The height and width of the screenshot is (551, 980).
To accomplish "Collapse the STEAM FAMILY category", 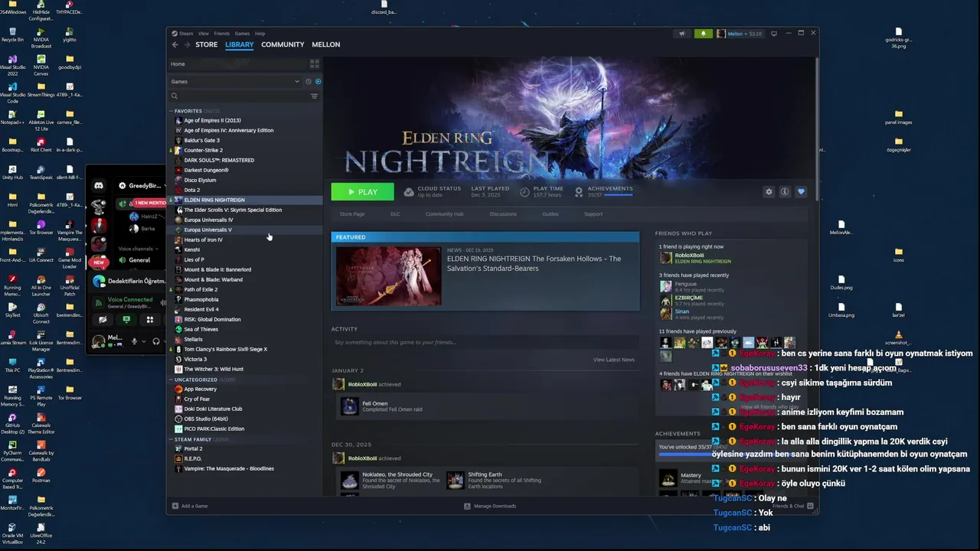I will 171,439.
